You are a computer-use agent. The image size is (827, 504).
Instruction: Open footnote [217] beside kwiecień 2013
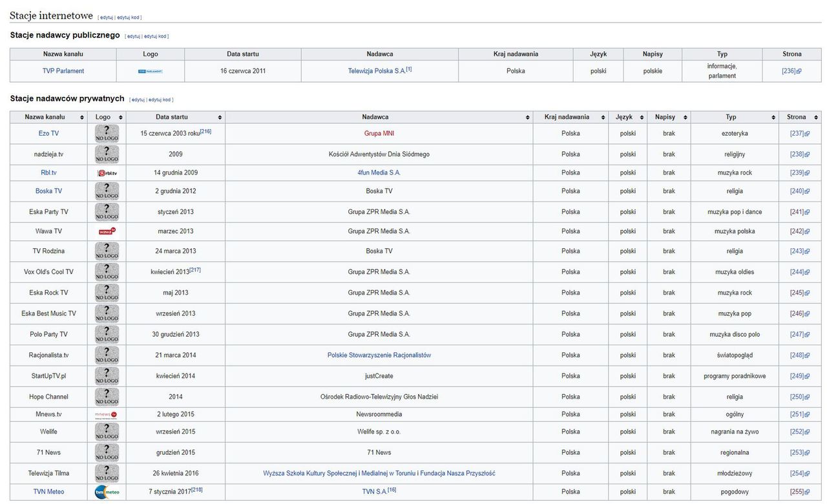point(195,270)
